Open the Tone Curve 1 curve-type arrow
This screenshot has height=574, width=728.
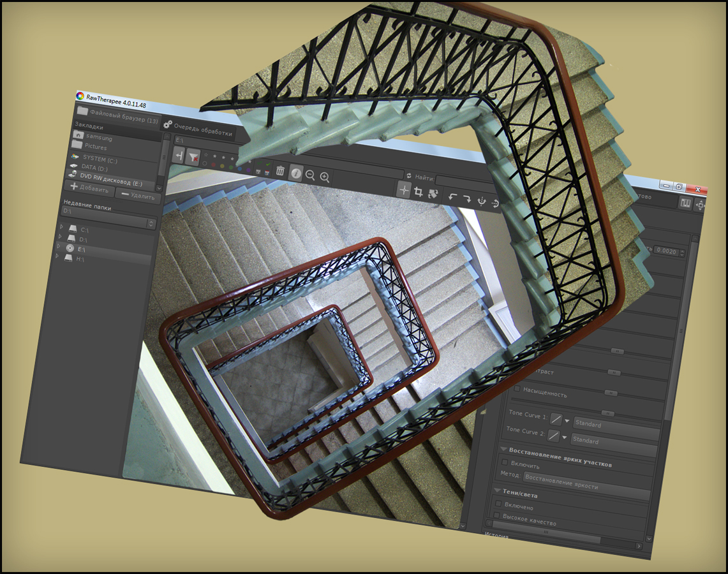[567, 422]
